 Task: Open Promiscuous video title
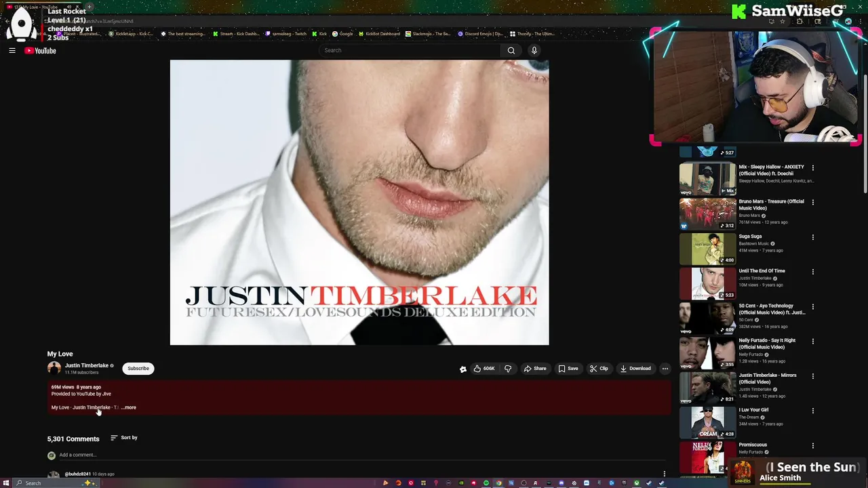point(753,445)
